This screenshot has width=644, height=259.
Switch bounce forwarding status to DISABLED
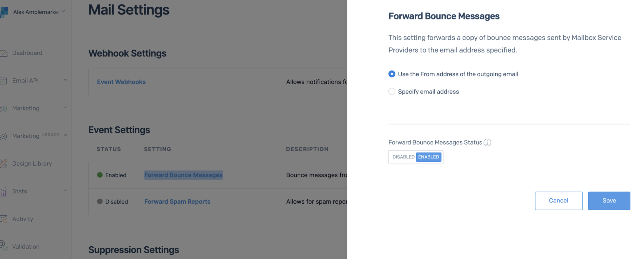pos(403,157)
